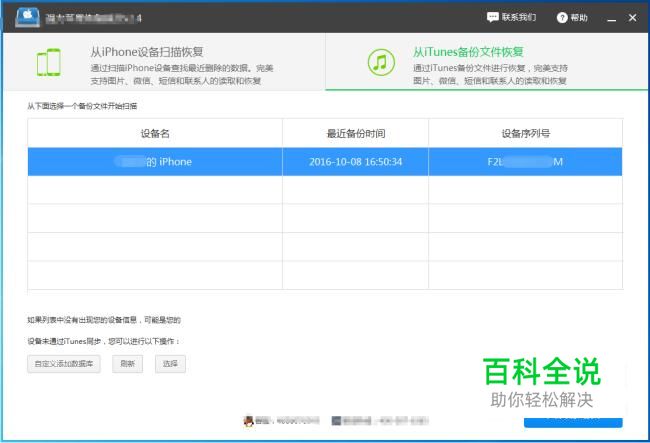
Task: Click the 设备名 column header
Action: [155, 133]
